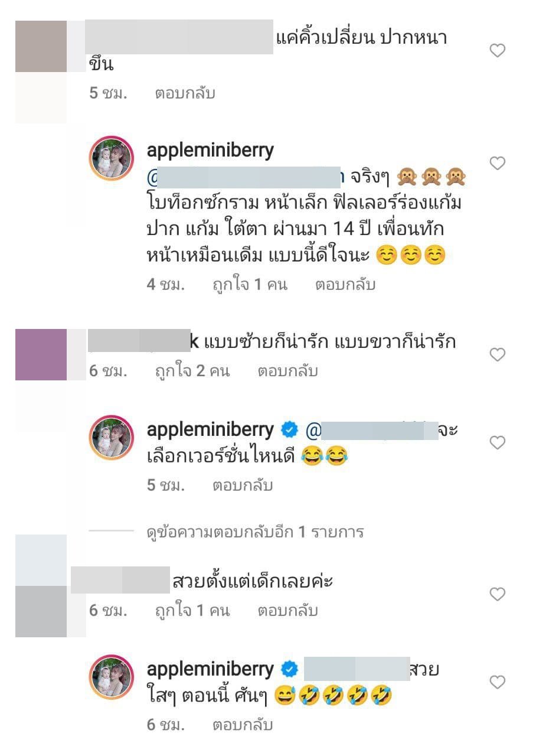Tap the heart on the 'แบบซ้ายก็น่ารัก' comment
Image resolution: width=536 pixels, height=756 pixels.
[x=498, y=354]
